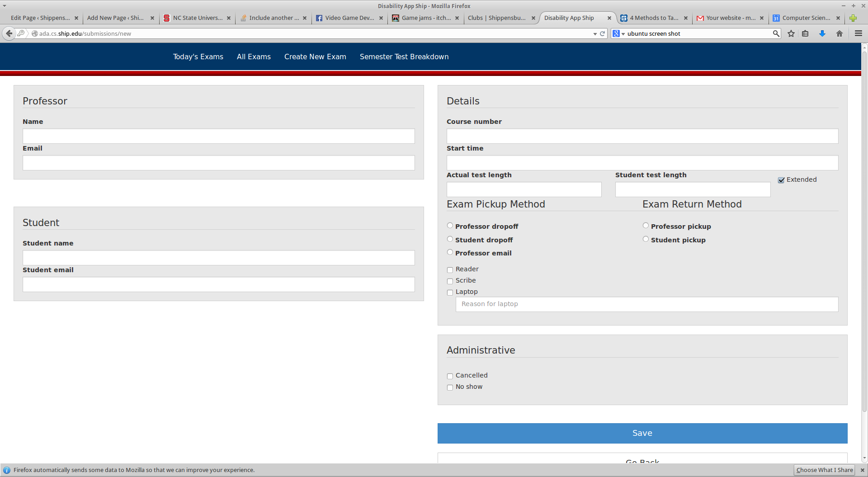Switch to the Clubs | Shippensburg tab
This screenshot has width=868, height=477.
[496, 18]
